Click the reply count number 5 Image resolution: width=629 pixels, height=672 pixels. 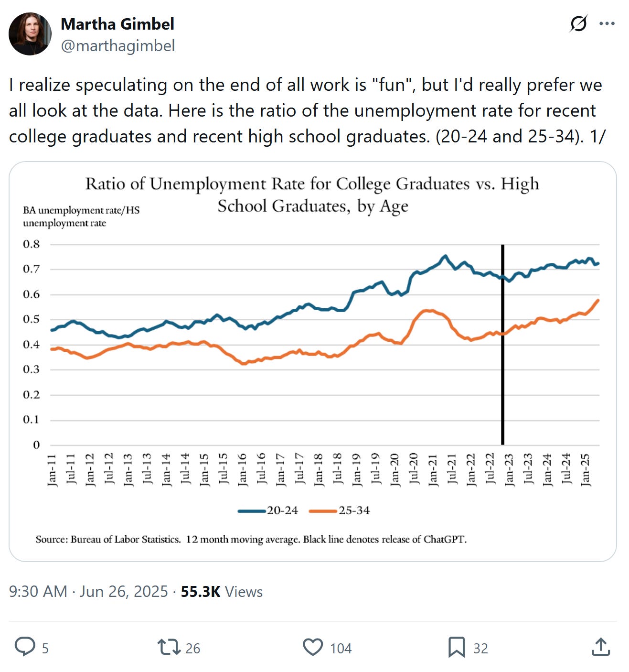pyautogui.click(x=45, y=648)
